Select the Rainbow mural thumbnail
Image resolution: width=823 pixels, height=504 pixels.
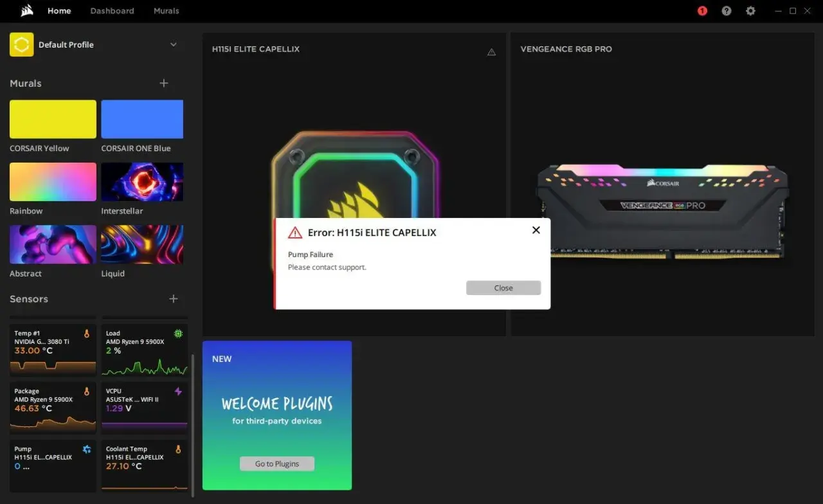click(x=53, y=182)
